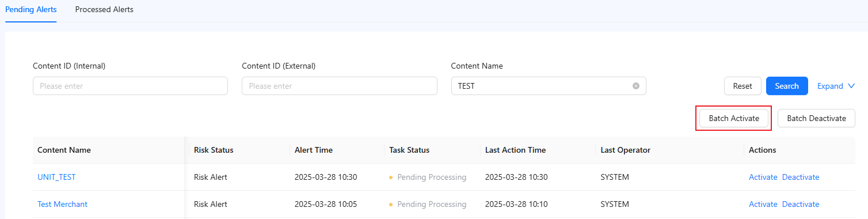868x219 pixels.
Task: Open the Test Merchant content link
Action: click(x=62, y=204)
